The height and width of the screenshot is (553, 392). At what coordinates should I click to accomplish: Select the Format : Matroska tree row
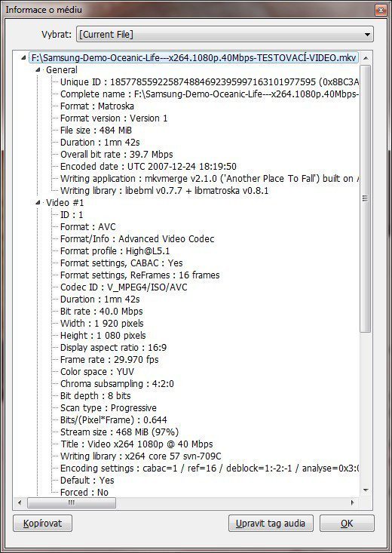(x=97, y=106)
